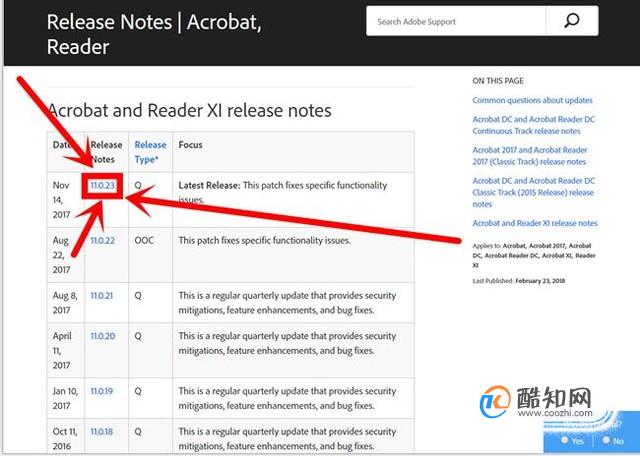640x456 pixels.
Task: Click the 'Jan 10, 2017' date cell
Action: pyautogui.click(x=65, y=398)
